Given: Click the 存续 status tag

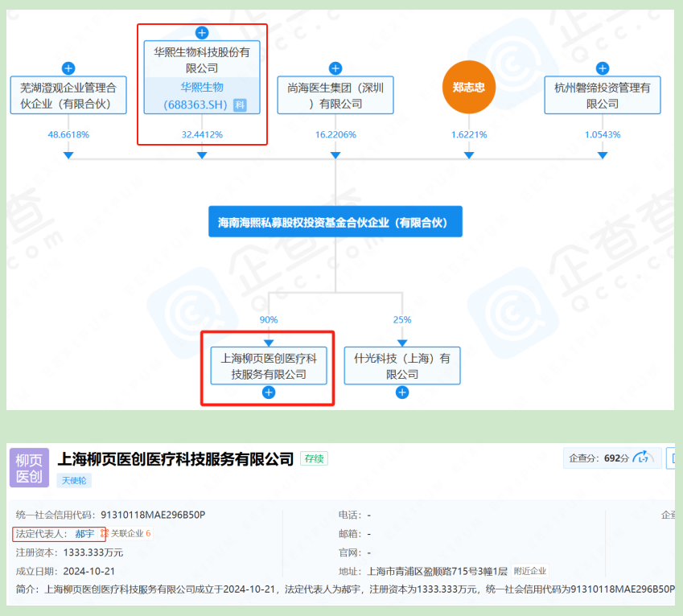Looking at the screenshot, I should point(314,459).
